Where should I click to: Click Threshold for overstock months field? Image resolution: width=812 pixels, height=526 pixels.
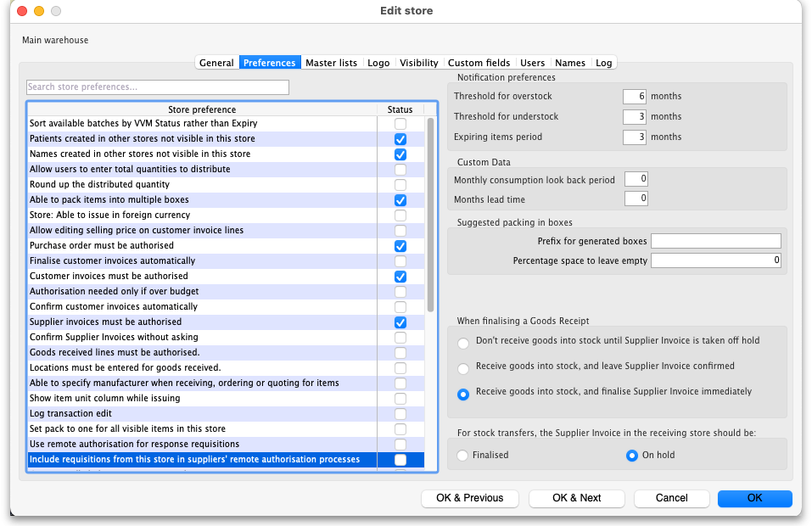click(634, 97)
